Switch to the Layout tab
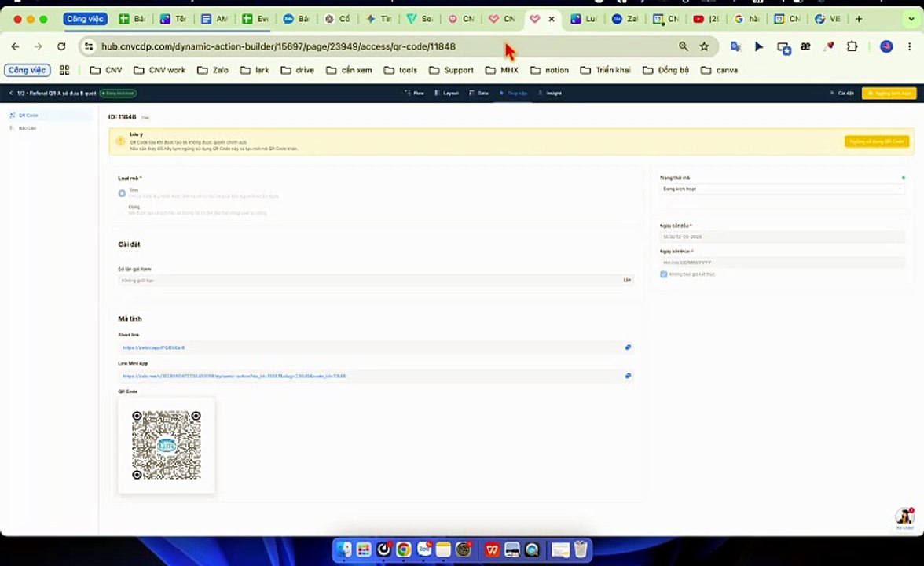 (x=446, y=93)
